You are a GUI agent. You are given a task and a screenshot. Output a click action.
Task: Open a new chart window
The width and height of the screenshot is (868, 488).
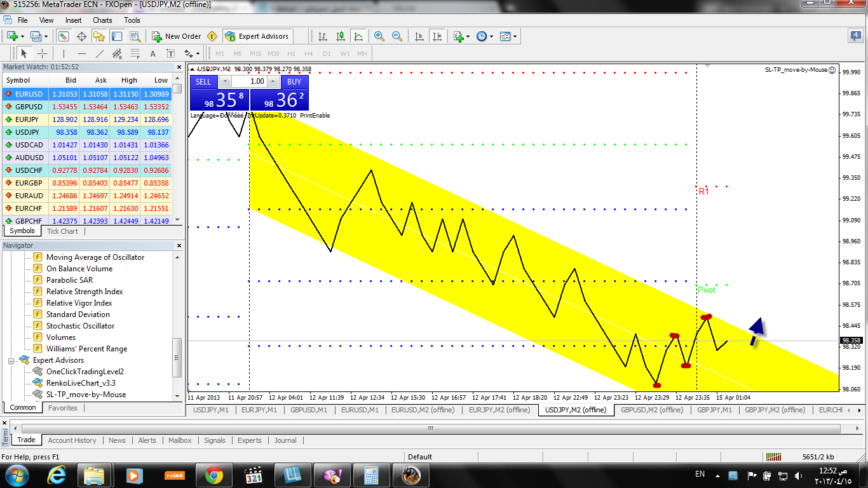point(12,36)
